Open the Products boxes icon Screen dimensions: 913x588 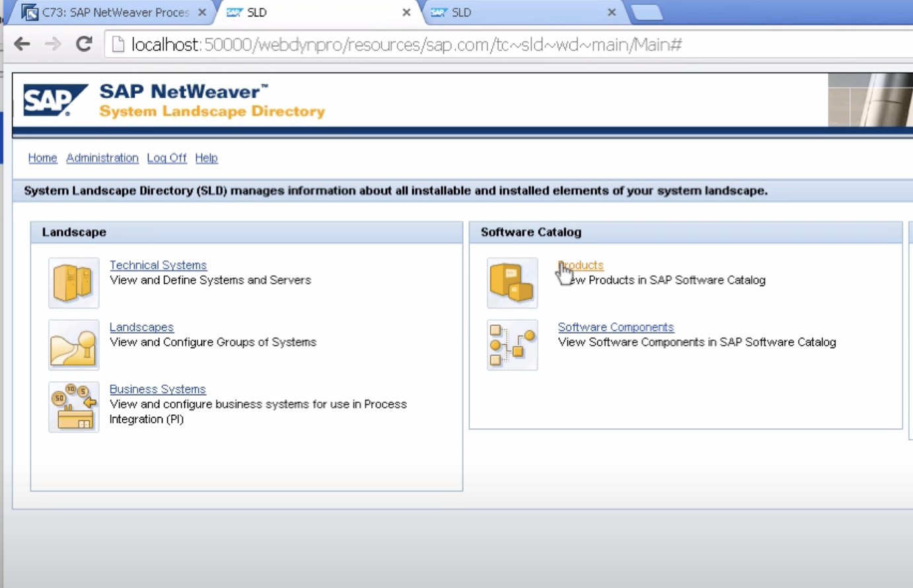[x=512, y=283]
